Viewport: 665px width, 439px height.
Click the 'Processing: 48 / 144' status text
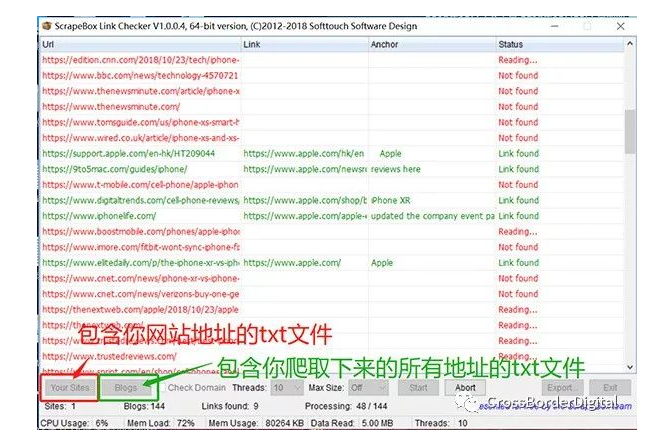[346, 406]
